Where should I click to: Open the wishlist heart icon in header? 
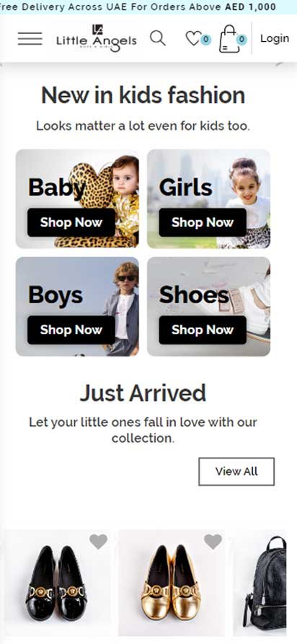point(192,38)
